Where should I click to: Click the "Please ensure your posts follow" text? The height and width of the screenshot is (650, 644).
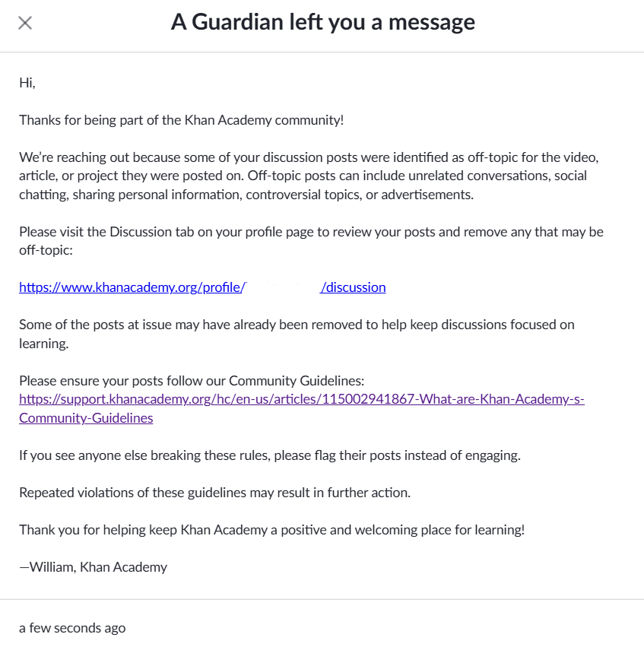click(192, 381)
